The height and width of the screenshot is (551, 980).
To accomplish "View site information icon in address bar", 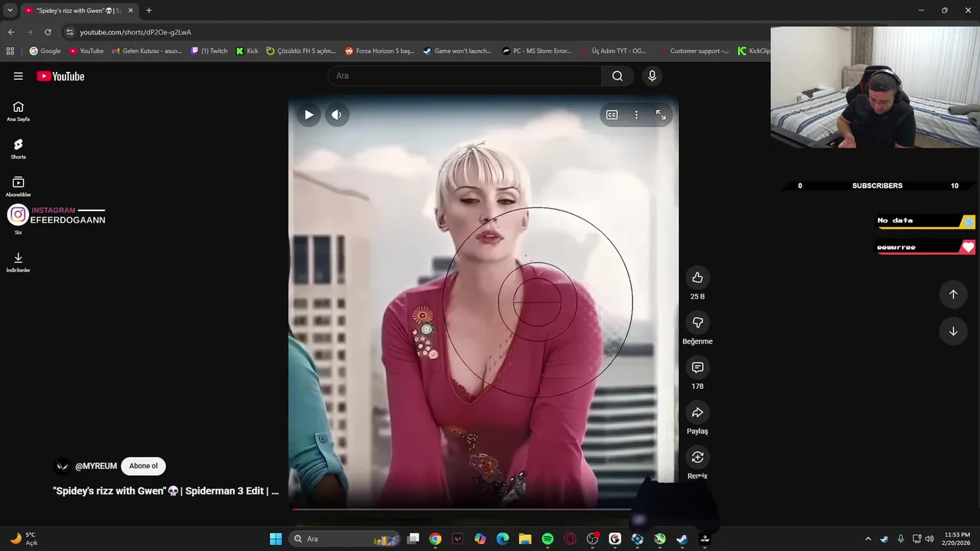I will [x=70, y=32].
